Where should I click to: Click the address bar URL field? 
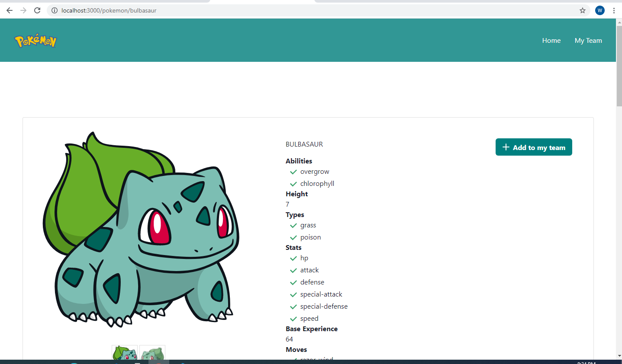click(318, 10)
